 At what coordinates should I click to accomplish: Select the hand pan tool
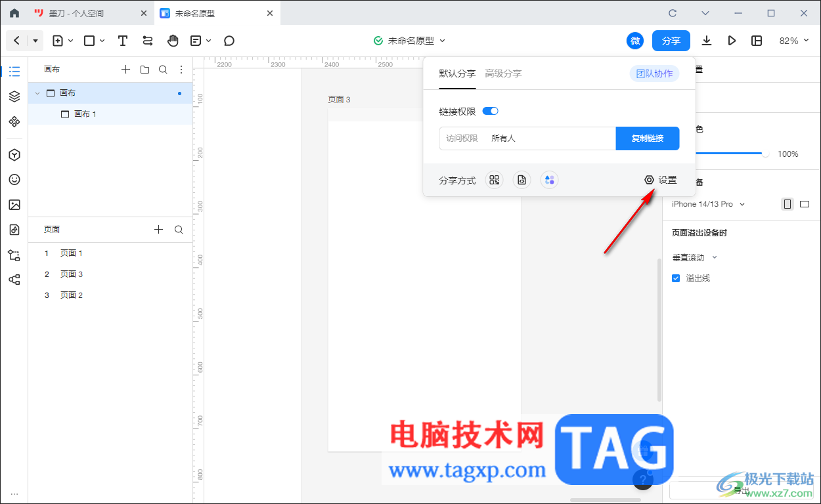[x=173, y=41]
